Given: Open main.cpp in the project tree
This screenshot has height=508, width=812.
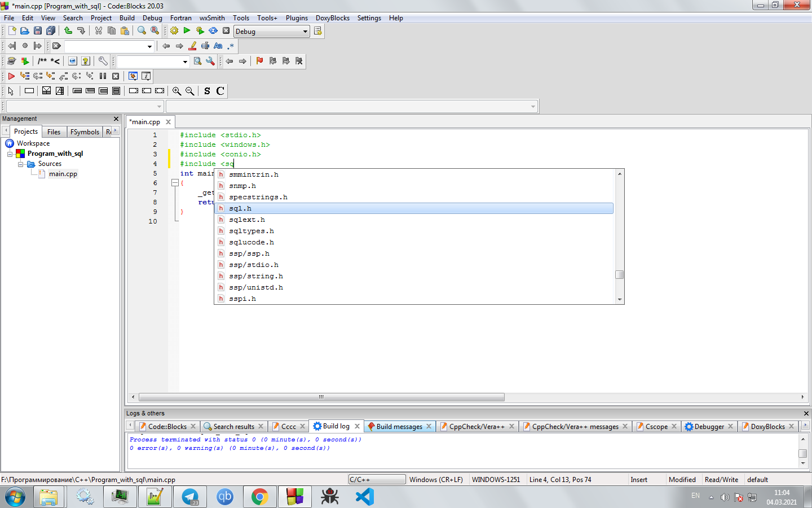Looking at the screenshot, I should coord(63,174).
